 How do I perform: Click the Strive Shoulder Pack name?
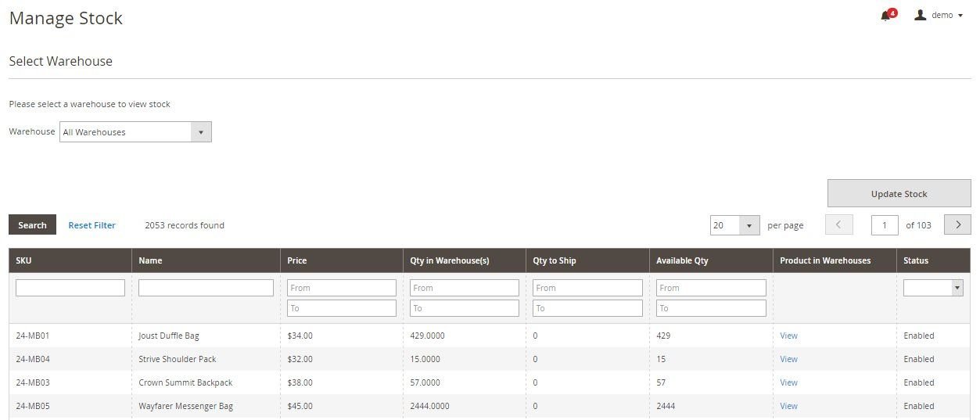tap(178, 359)
